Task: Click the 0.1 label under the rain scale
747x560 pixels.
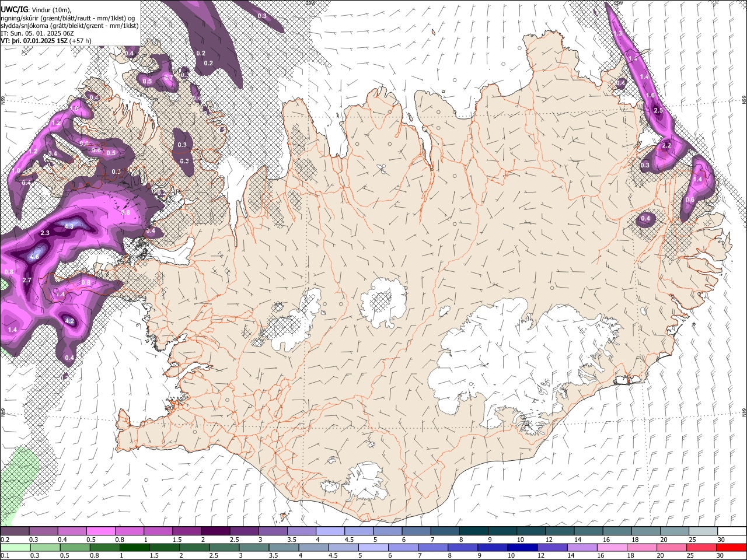Action: 5,556
